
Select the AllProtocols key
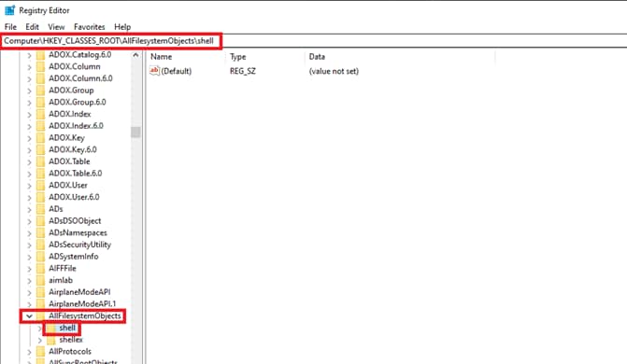(69, 351)
